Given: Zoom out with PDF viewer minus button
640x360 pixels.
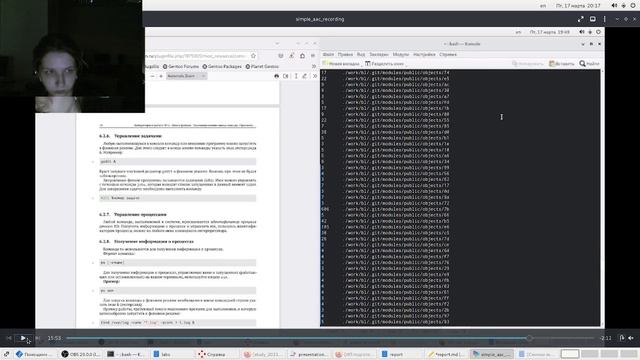Looking at the screenshot, I should coord(152,76).
